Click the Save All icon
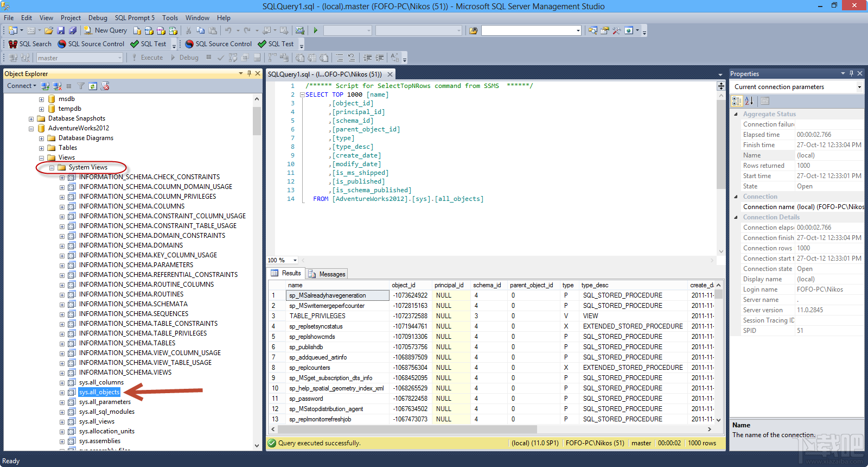Image resolution: width=868 pixels, height=467 pixels. [x=73, y=30]
